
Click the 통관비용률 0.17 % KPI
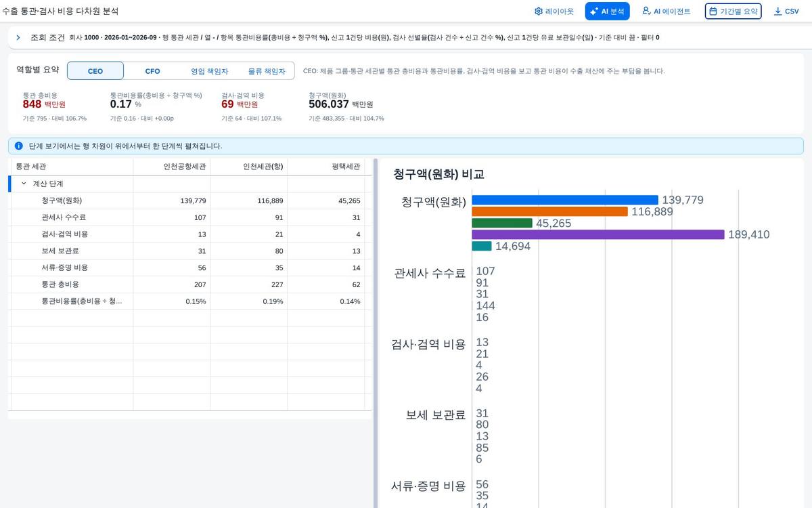[156, 107]
